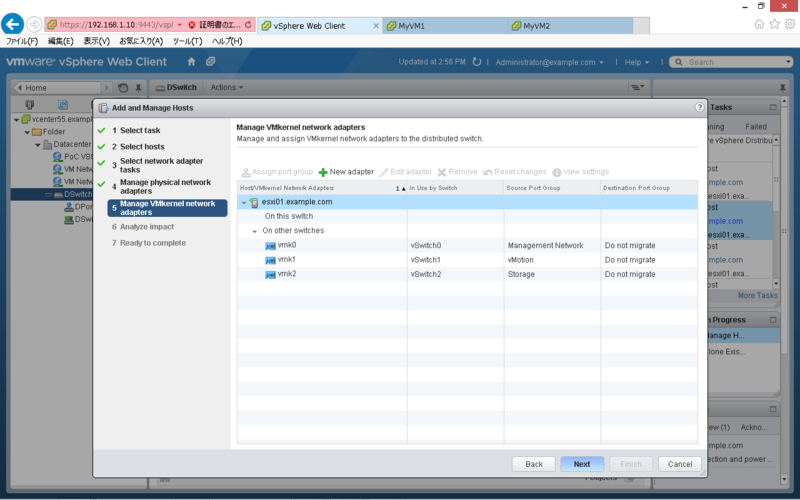Open browser home icon at top right

(759, 24)
